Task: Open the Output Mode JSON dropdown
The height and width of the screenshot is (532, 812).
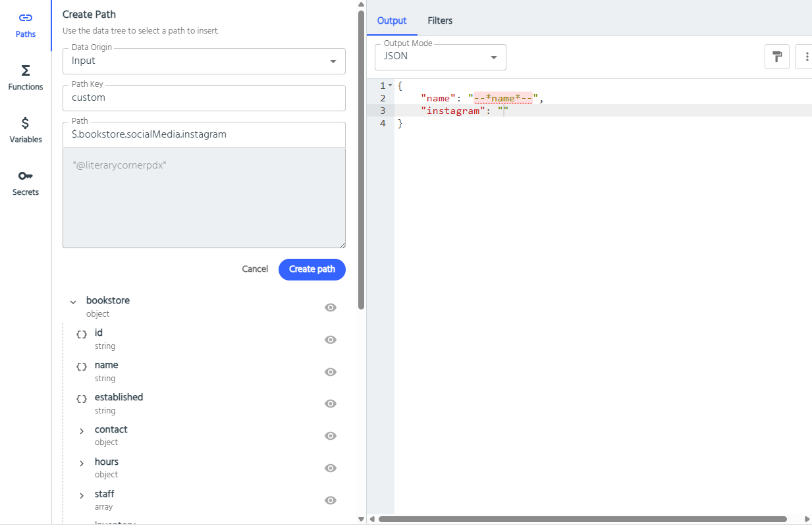Action: pos(441,57)
